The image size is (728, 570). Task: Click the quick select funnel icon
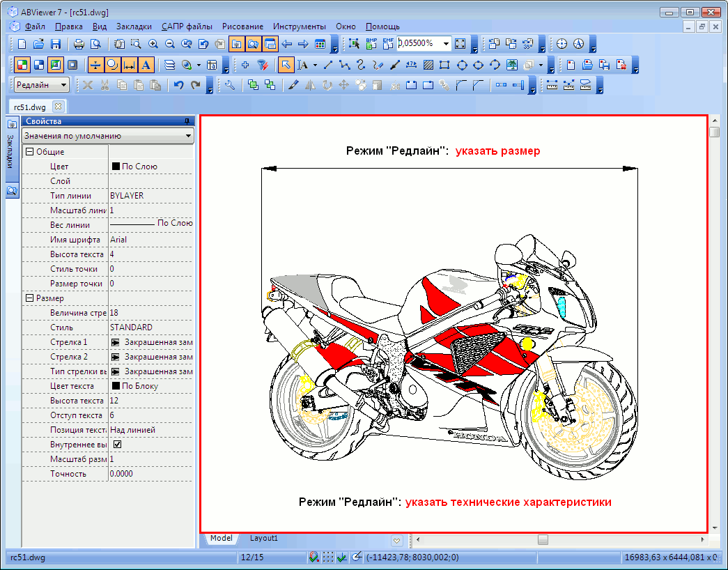(x=263, y=65)
